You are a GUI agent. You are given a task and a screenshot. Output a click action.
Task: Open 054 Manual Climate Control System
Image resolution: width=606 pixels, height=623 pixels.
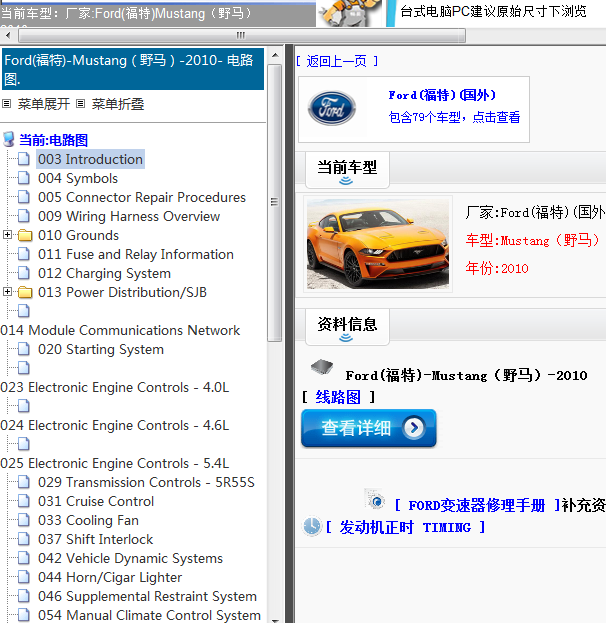(x=149, y=615)
